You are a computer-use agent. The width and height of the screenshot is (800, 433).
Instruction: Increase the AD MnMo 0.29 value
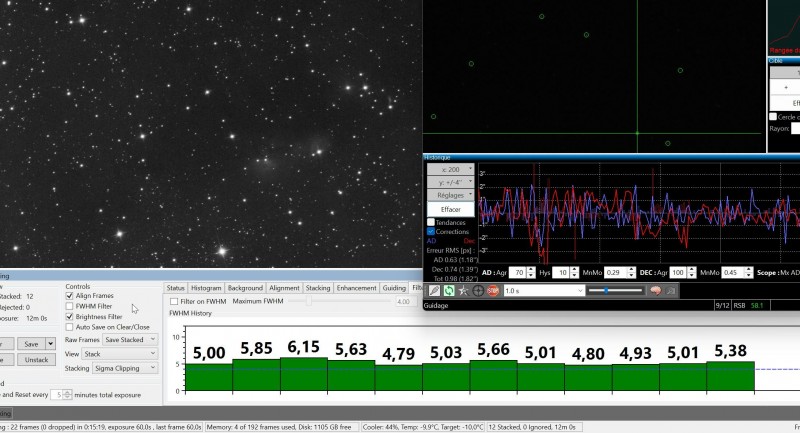point(632,270)
